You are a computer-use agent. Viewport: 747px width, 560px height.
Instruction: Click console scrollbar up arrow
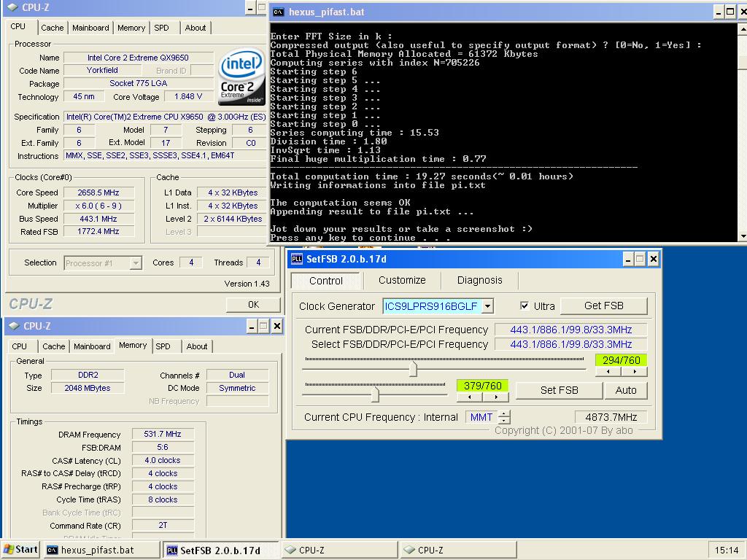pos(742,29)
